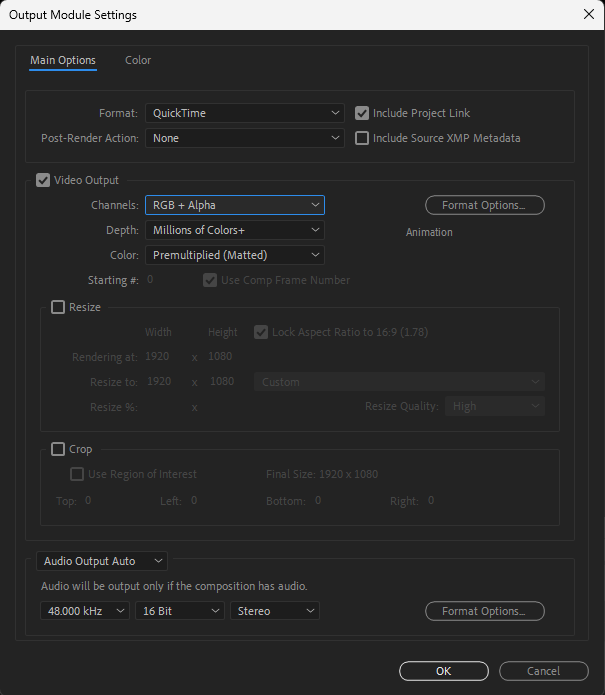Click the video Format Options button

(x=484, y=205)
